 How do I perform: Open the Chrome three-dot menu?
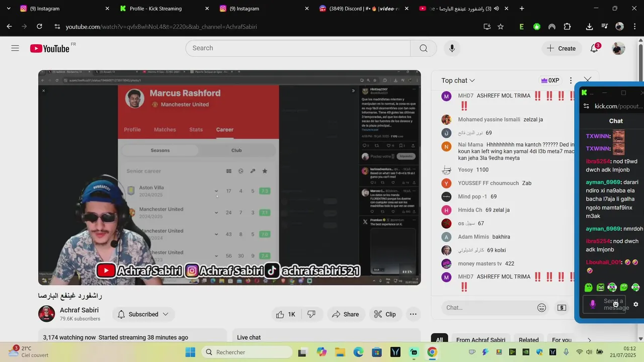coord(635,27)
